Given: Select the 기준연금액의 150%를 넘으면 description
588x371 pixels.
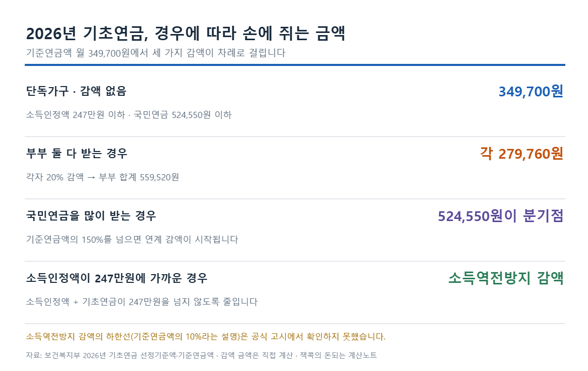Looking at the screenshot, I should tap(132, 239).
